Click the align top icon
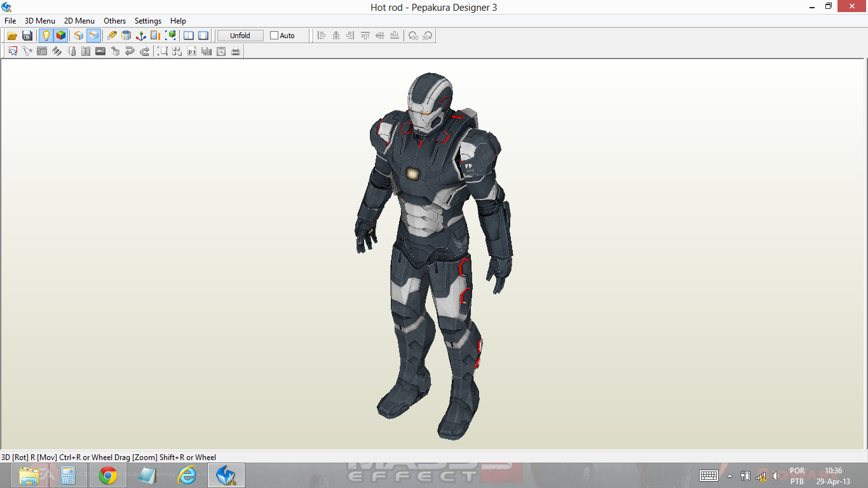 [x=365, y=36]
